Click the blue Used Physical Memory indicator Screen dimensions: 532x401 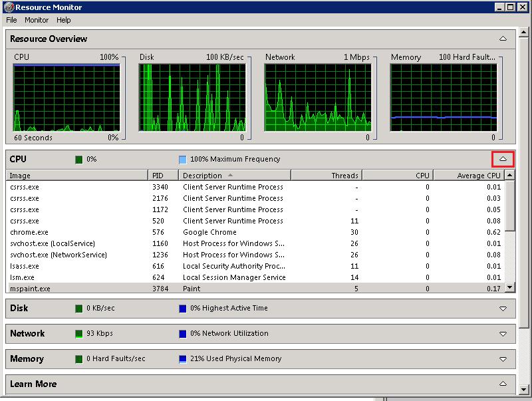(x=182, y=359)
